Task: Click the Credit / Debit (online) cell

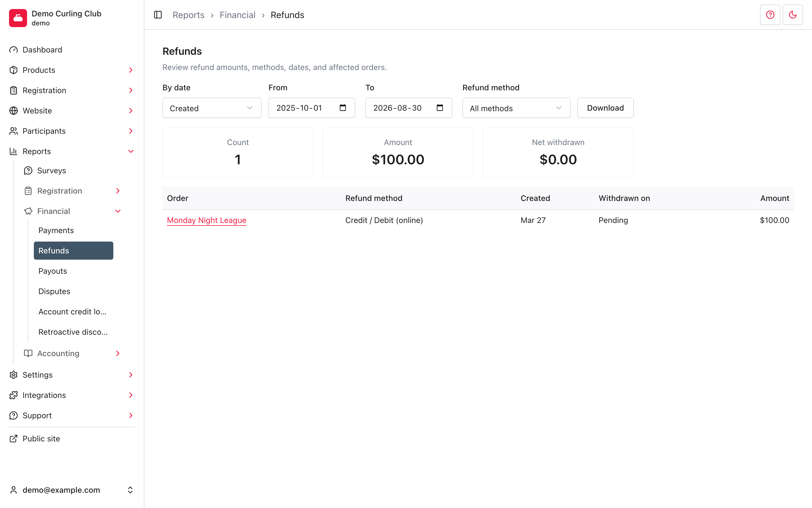Action: [x=384, y=220]
